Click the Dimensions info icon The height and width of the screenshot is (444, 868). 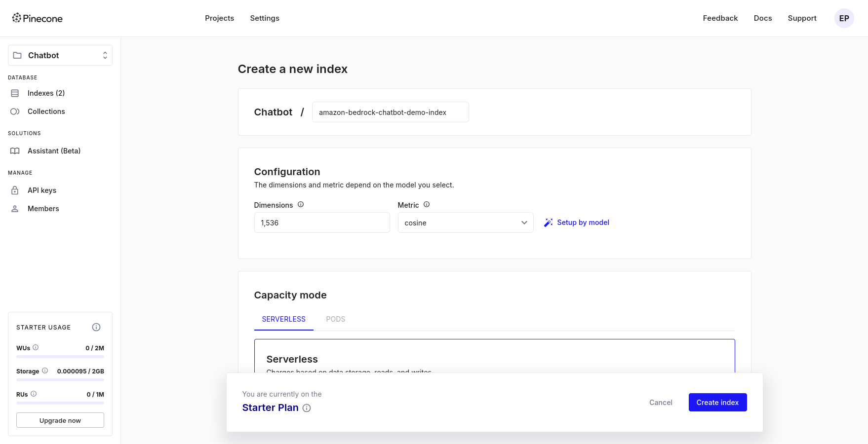click(301, 204)
